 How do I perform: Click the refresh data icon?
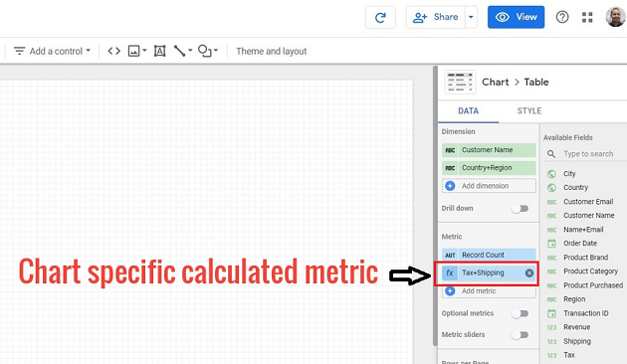point(380,17)
